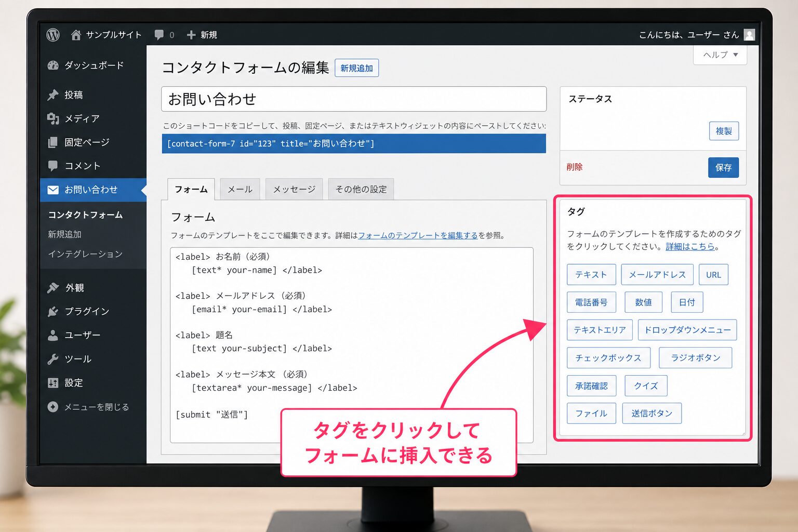
Task: Click the comments bubble icon in admin bar
Action: pyautogui.click(x=159, y=35)
